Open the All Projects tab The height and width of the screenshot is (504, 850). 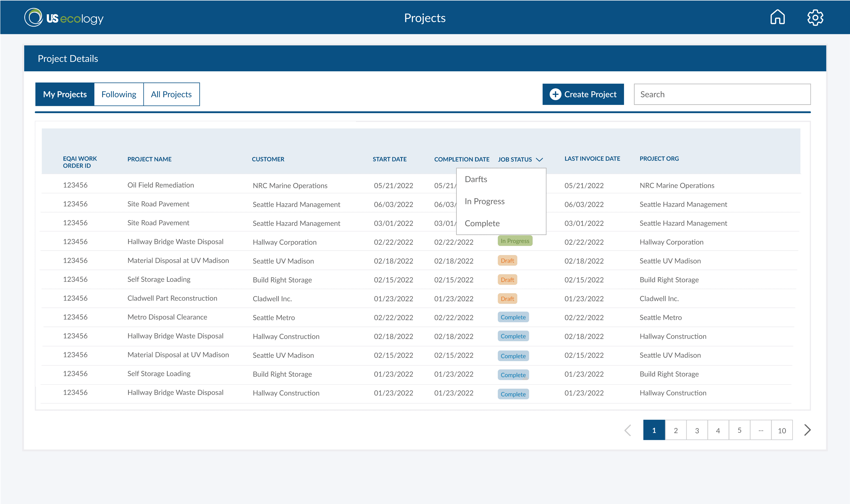point(171,94)
